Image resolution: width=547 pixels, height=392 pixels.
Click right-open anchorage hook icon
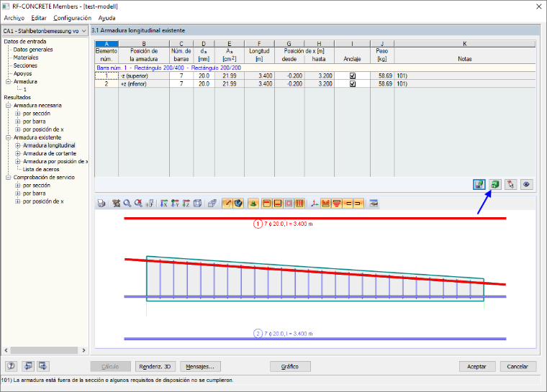pos(358,204)
